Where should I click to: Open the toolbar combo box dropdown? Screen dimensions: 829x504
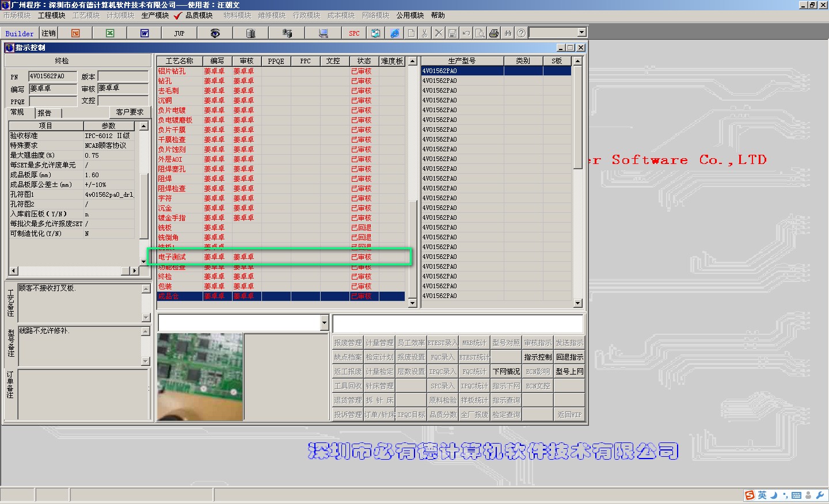click(581, 33)
